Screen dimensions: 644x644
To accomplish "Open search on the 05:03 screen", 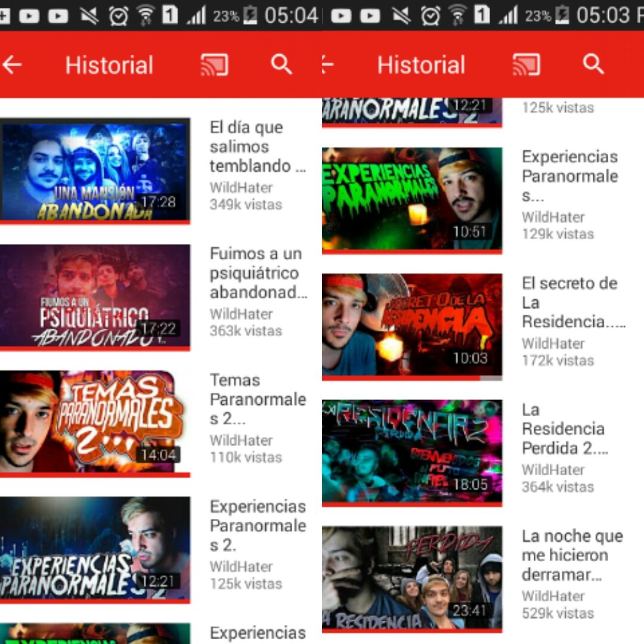I will [x=593, y=64].
